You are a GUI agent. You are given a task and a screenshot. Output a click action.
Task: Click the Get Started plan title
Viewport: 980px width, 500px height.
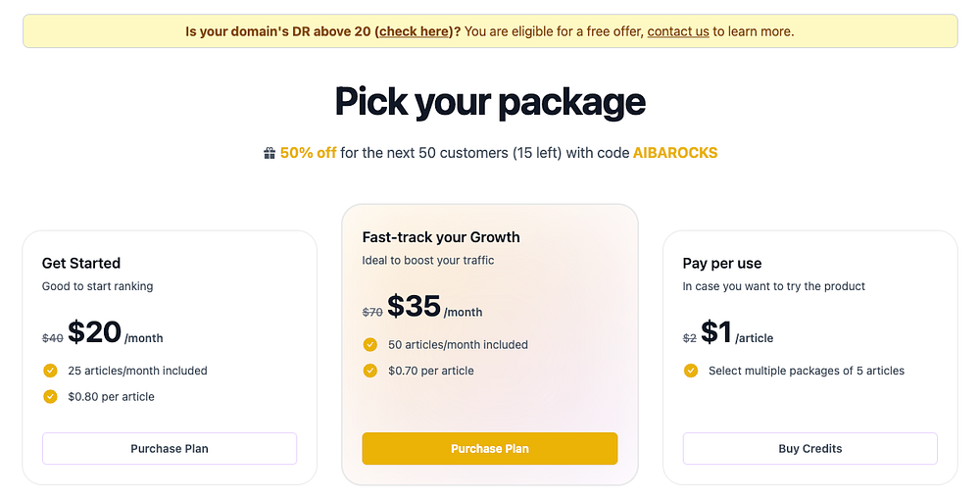[x=81, y=263]
